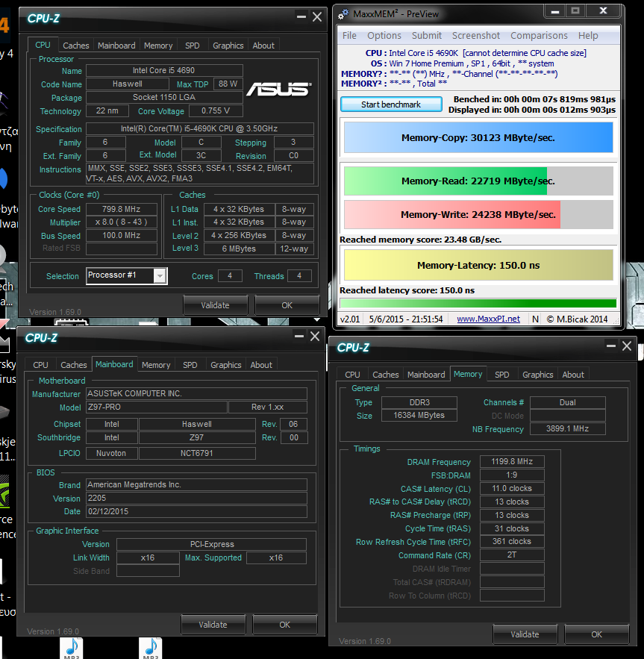Open Options menu in MaxxMEM

(384, 36)
